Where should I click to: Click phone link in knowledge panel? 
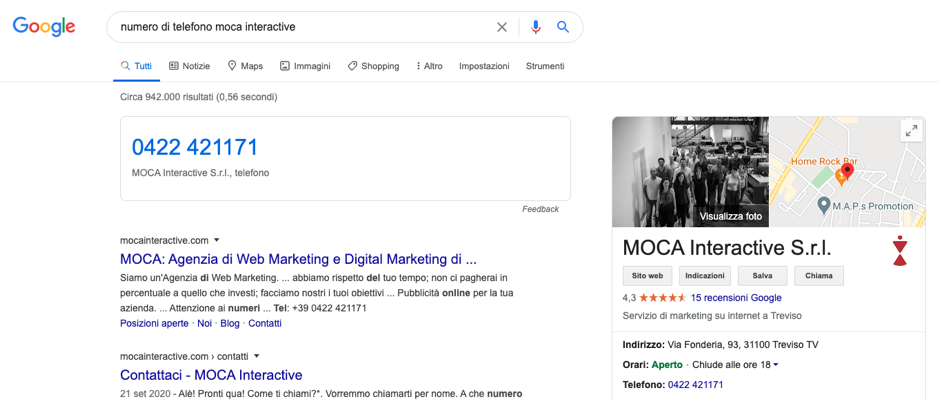tap(695, 384)
